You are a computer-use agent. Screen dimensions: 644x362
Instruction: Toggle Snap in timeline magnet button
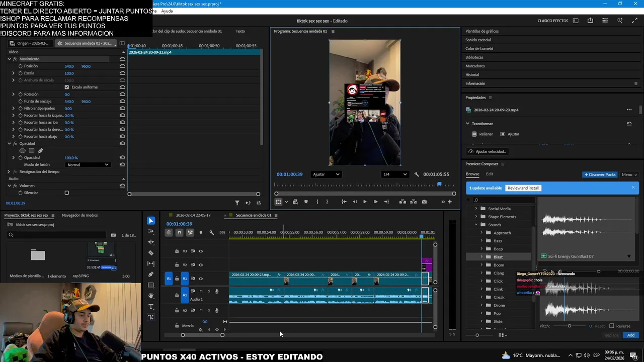[179, 233]
